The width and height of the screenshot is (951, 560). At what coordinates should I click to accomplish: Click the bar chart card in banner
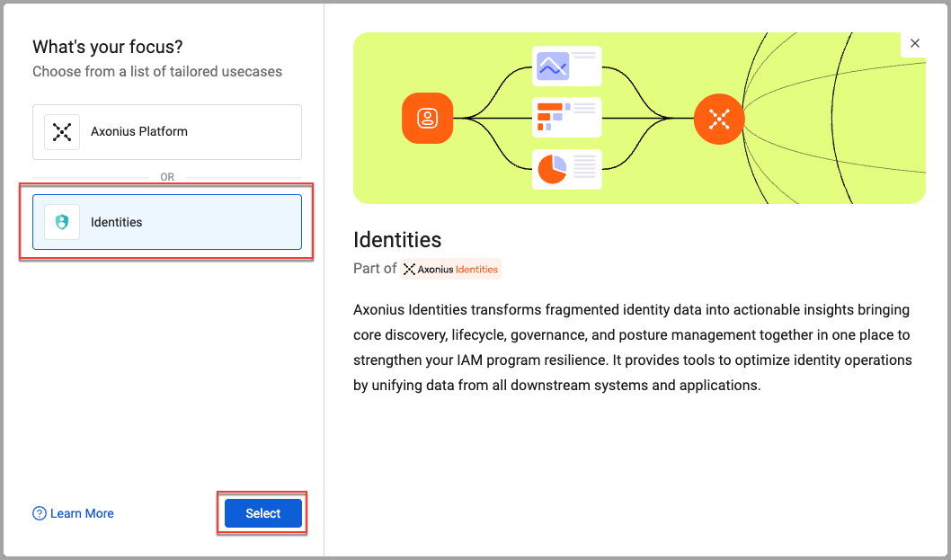(x=567, y=118)
